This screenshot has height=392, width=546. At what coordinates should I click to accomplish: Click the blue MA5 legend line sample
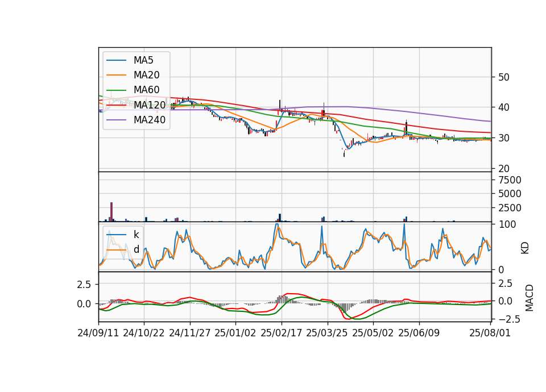(116, 60)
